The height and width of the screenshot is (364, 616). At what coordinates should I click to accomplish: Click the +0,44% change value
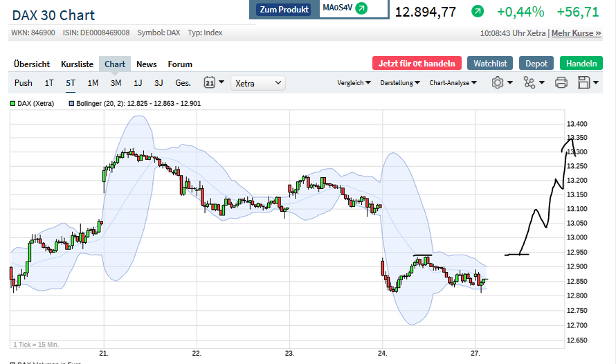[520, 12]
